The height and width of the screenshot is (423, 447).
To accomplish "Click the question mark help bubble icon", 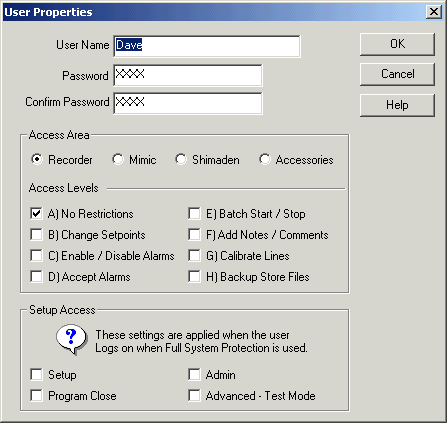I will [x=72, y=339].
